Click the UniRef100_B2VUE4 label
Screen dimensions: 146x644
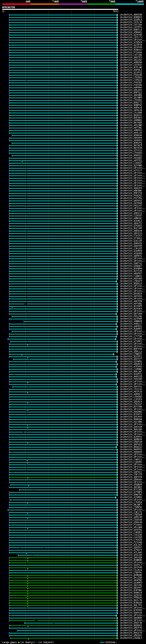point(131,309)
